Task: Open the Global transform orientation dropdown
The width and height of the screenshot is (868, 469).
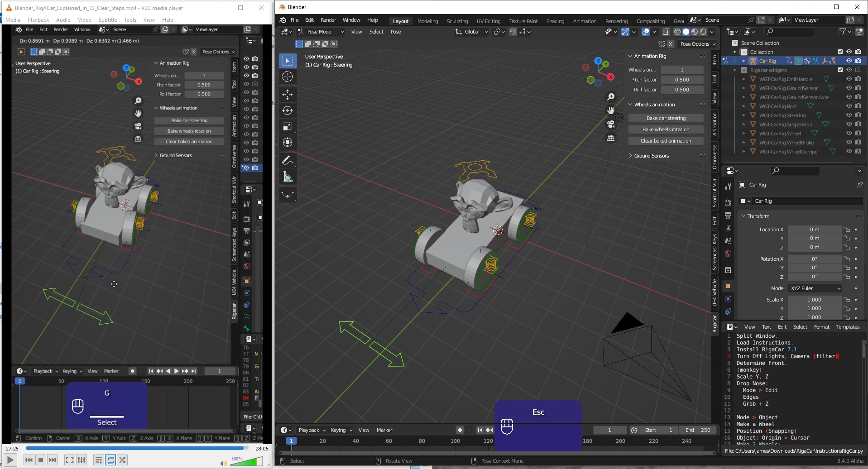Action: click(x=471, y=32)
